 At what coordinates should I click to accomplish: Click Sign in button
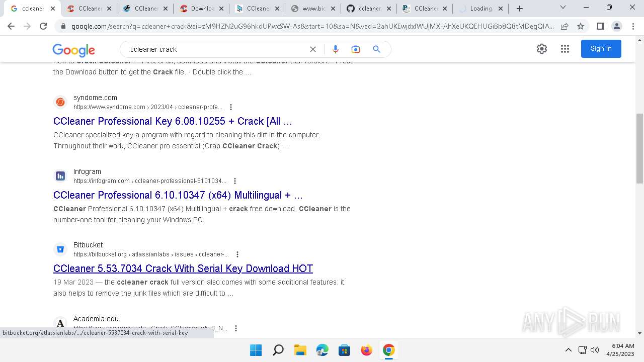click(x=601, y=49)
